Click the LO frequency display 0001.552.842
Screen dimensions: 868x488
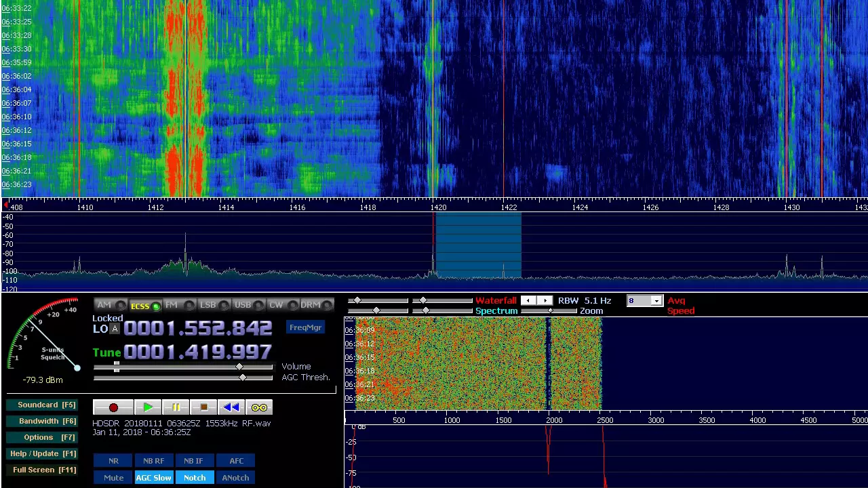tap(198, 329)
